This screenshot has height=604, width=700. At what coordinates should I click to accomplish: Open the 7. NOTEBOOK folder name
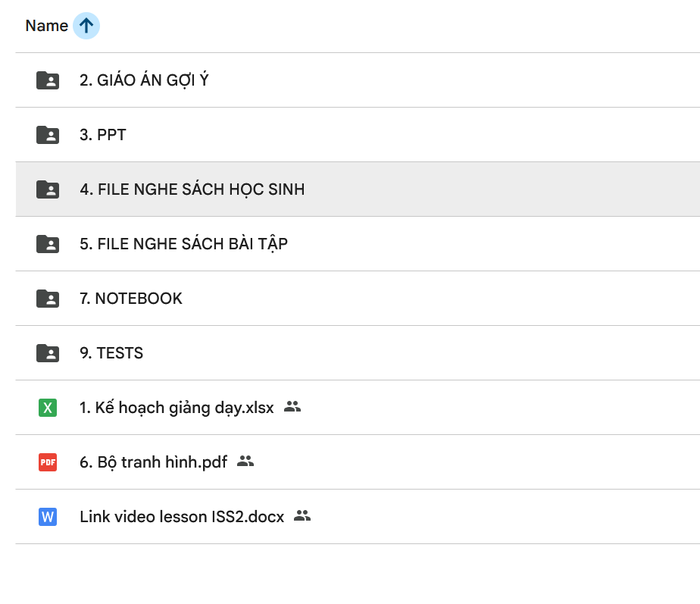(x=131, y=299)
